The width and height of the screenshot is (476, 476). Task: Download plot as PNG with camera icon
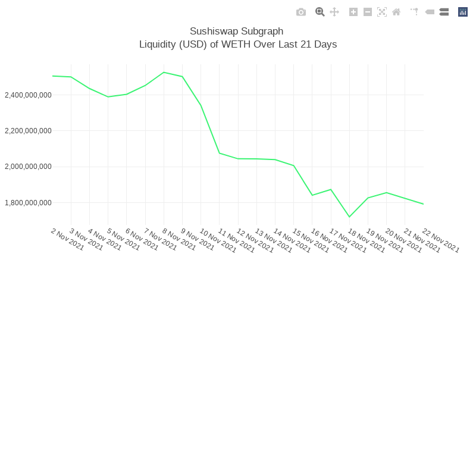coord(301,12)
